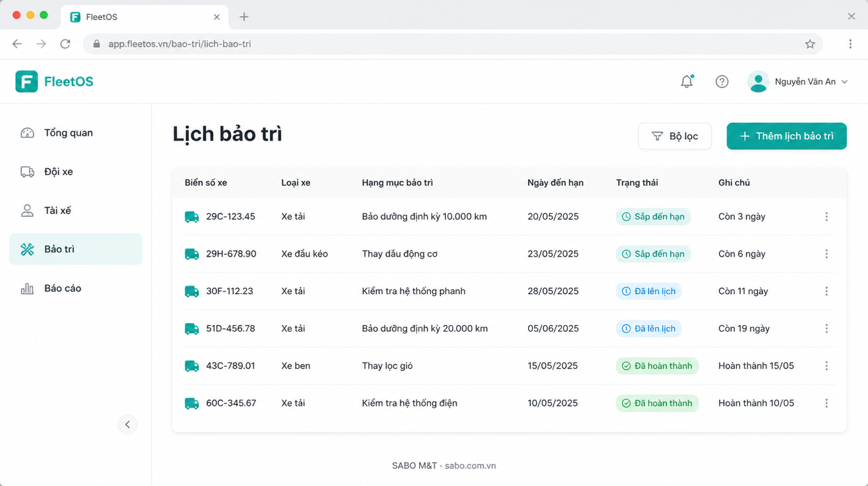Open the help question mark icon
This screenshot has height=486, width=868.
point(722,81)
